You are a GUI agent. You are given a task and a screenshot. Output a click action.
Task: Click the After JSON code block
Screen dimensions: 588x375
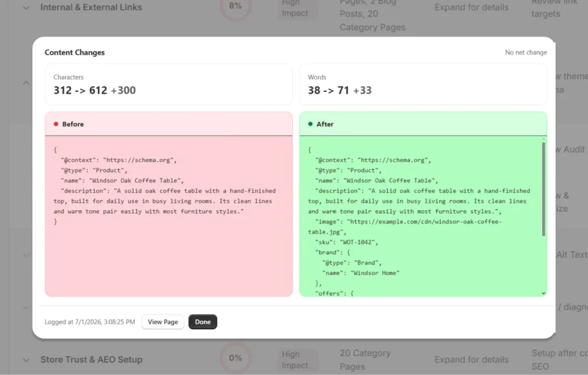[423, 217]
